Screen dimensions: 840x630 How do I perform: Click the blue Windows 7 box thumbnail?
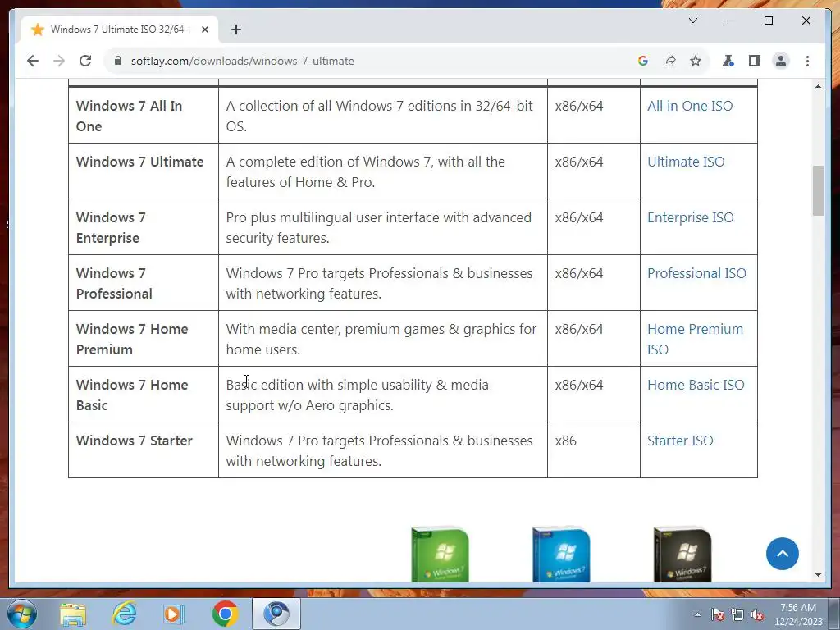click(x=561, y=555)
